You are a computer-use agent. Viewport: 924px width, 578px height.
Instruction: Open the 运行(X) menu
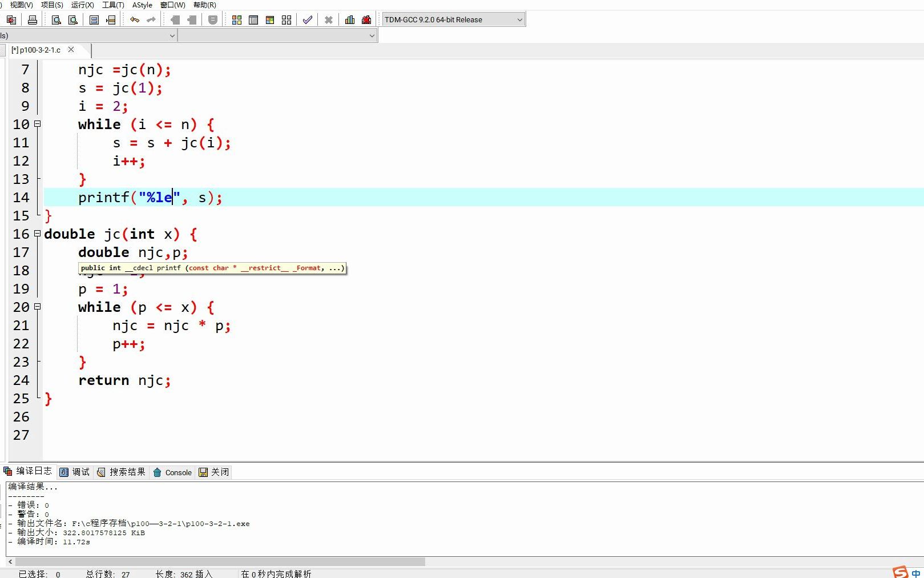pyautogui.click(x=82, y=5)
